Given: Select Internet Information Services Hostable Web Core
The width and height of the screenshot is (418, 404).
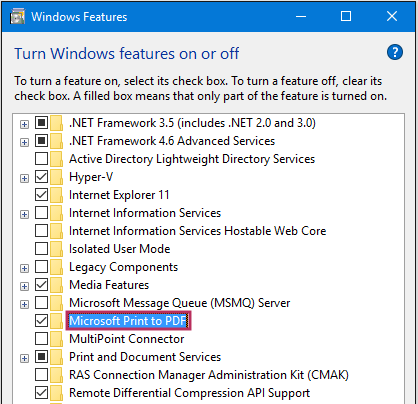Looking at the screenshot, I should [x=197, y=231].
